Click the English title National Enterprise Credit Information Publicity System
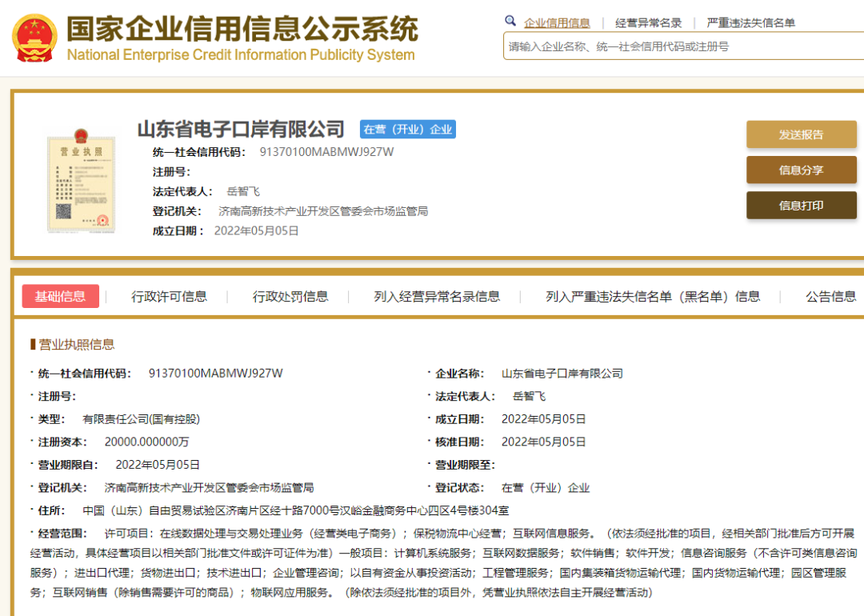Screen dimensions: 864x616 pos(241,55)
